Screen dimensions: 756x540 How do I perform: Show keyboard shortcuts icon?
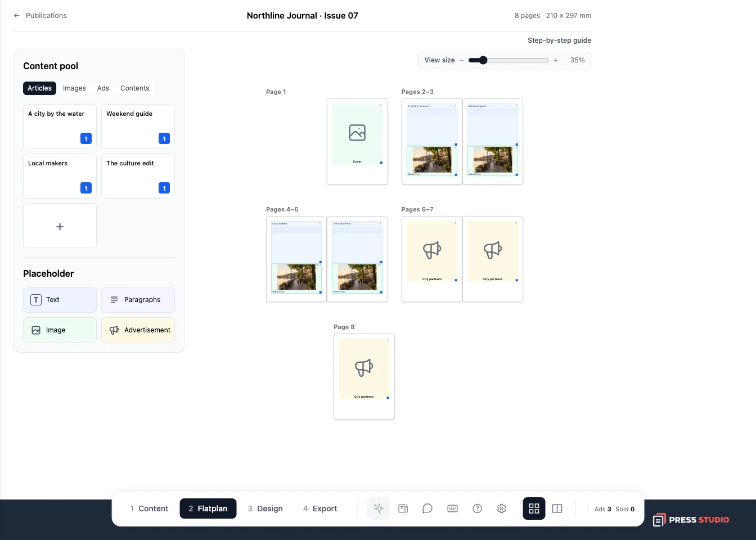point(452,508)
